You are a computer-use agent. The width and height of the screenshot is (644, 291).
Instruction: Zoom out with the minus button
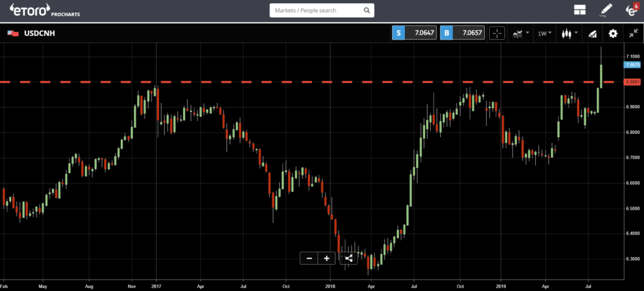coord(309,258)
